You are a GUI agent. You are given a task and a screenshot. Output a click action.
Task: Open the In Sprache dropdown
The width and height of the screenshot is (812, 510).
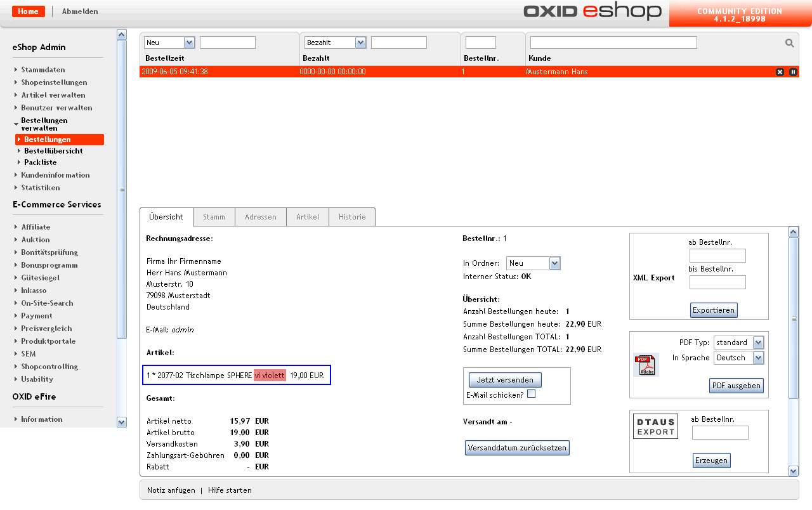click(x=738, y=358)
